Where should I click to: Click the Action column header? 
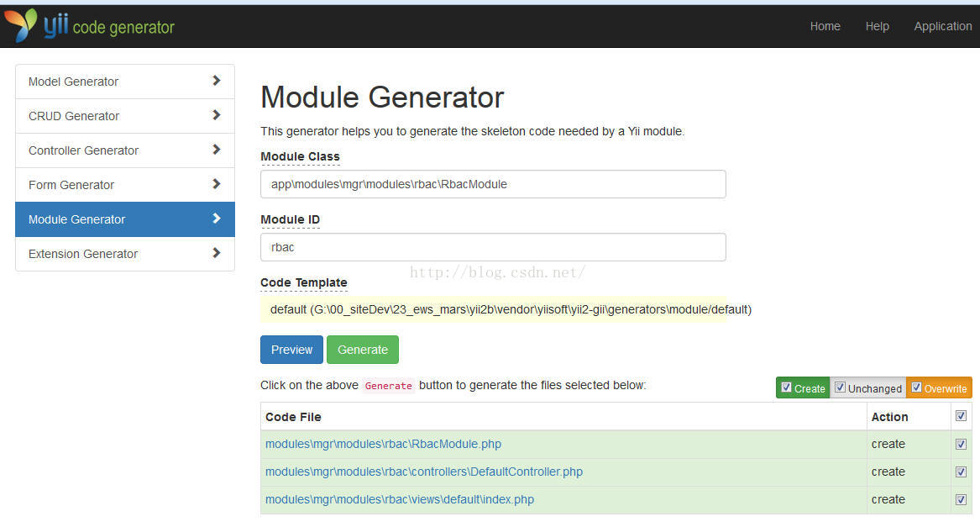[x=889, y=417]
